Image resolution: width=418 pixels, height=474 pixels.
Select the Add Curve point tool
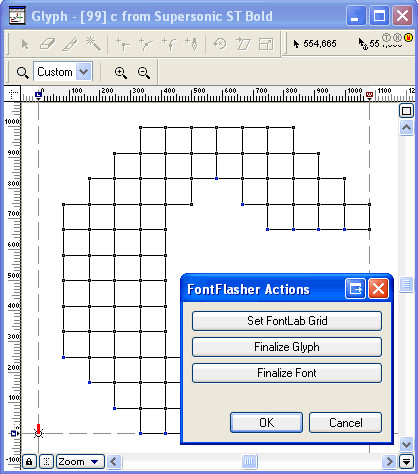(146, 44)
